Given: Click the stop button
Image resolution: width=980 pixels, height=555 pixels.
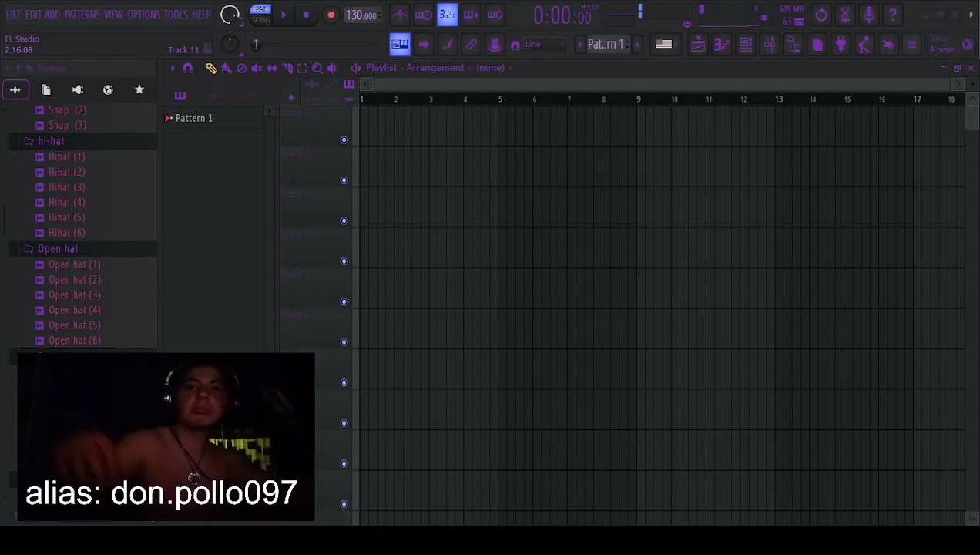Looking at the screenshot, I should coord(306,15).
